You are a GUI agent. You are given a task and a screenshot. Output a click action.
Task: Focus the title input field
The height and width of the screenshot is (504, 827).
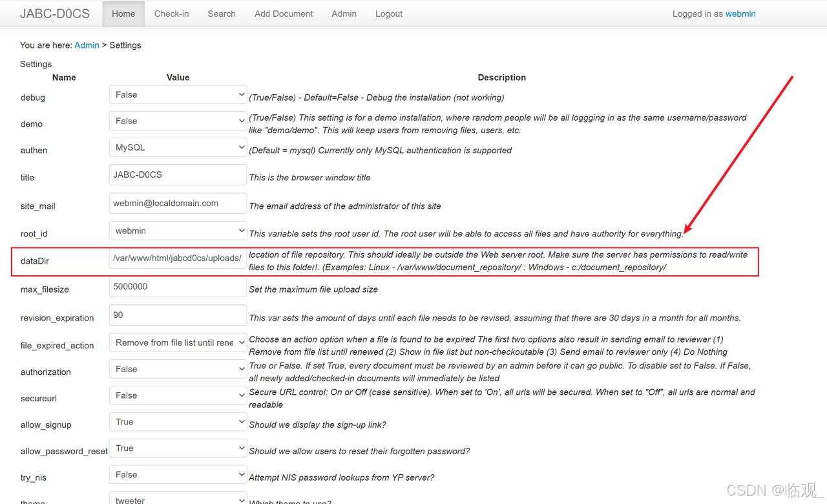[178, 174]
